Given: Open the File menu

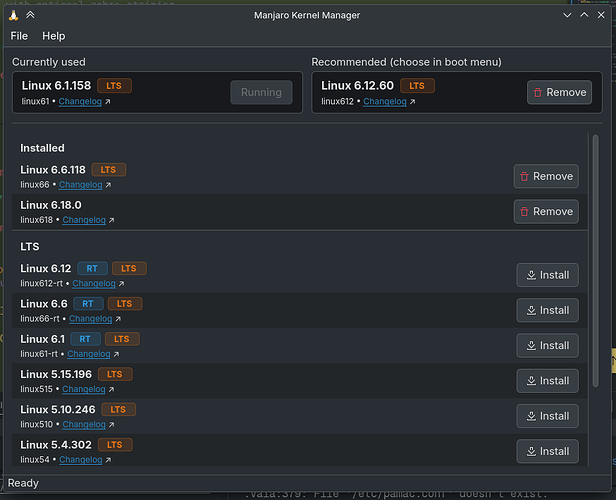Looking at the screenshot, I should click(19, 36).
